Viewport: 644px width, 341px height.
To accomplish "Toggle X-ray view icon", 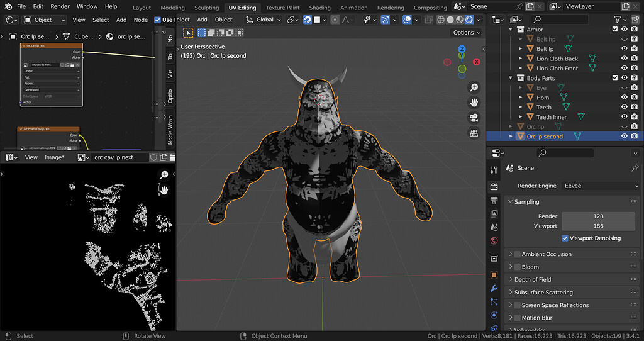I will coord(428,20).
